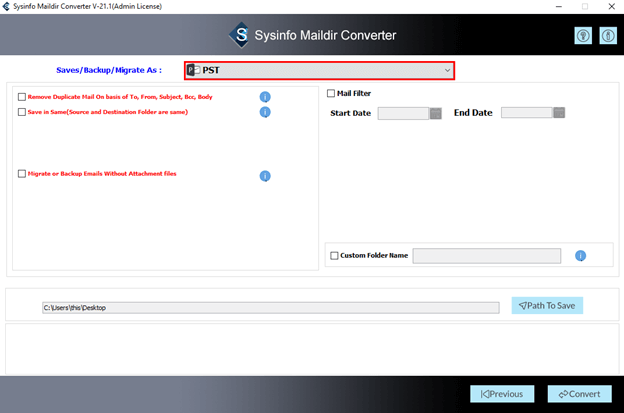Expand the PST save format dropdown
624x413 pixels.
coord(319,70)
